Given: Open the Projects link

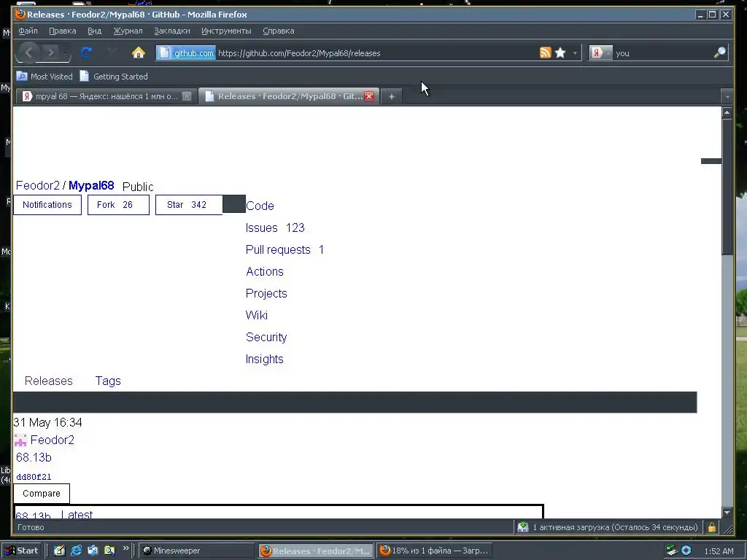Looking at the screenshot, I should 266,294.
